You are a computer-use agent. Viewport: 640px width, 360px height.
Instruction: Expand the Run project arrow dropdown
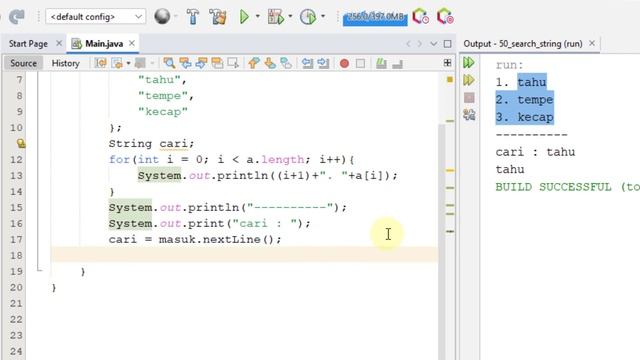[258, 17]
